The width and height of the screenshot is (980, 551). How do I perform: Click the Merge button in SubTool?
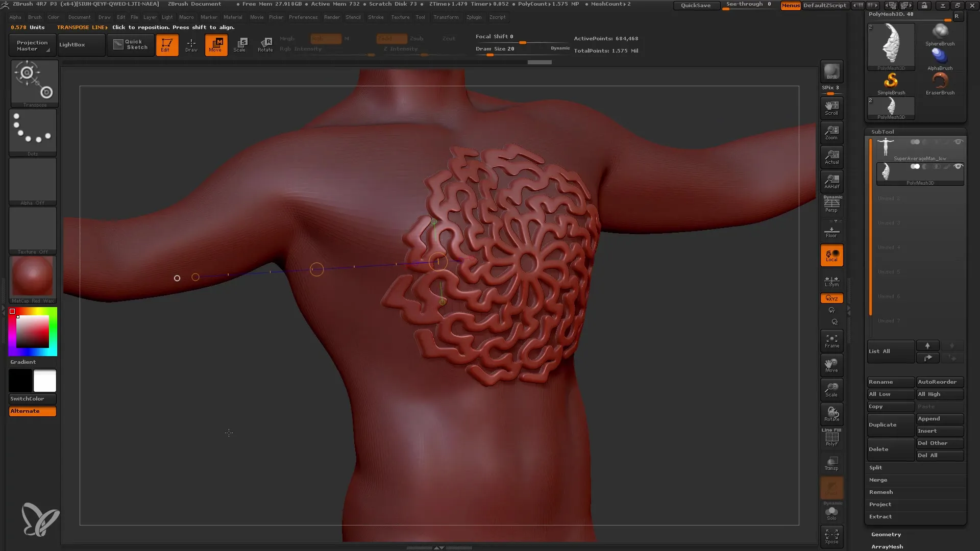click(878, 480)
